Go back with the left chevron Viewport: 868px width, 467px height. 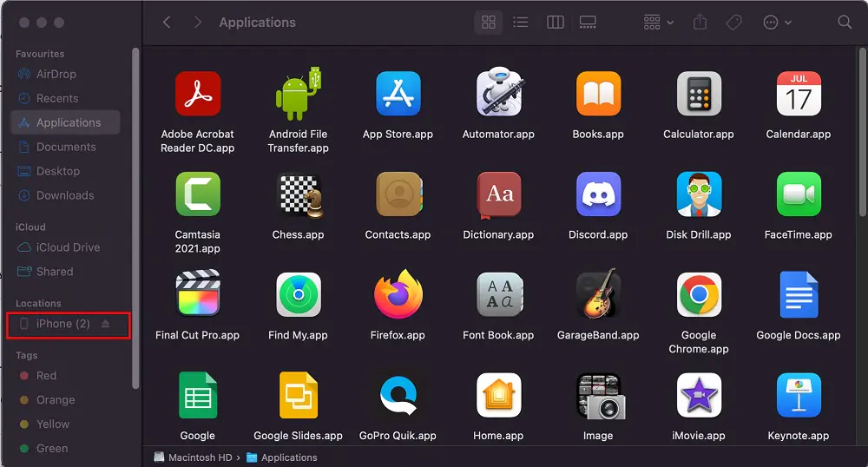167,22
